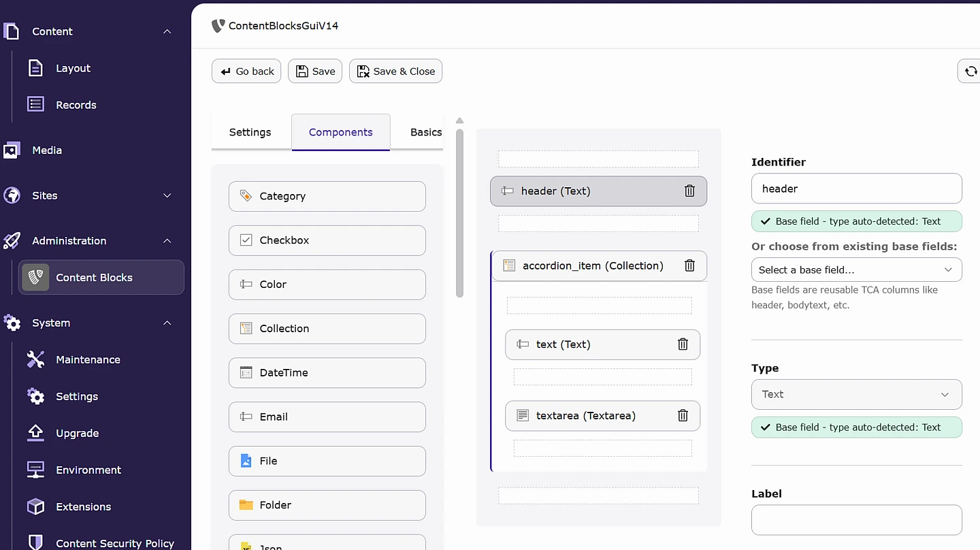The image size is (980, 550).
Task: Collapse the Content menu group chevron
Action: click(167, 31)
